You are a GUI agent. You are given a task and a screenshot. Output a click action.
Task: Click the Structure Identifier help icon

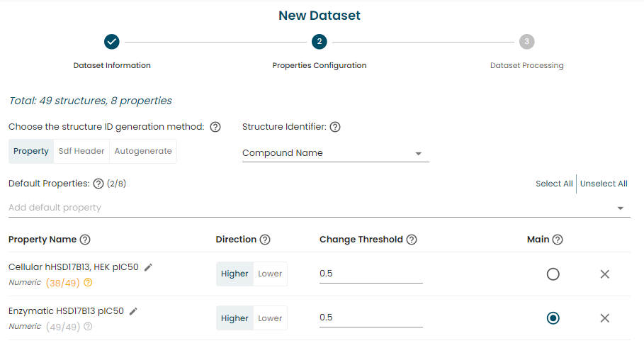coord(335,127)
